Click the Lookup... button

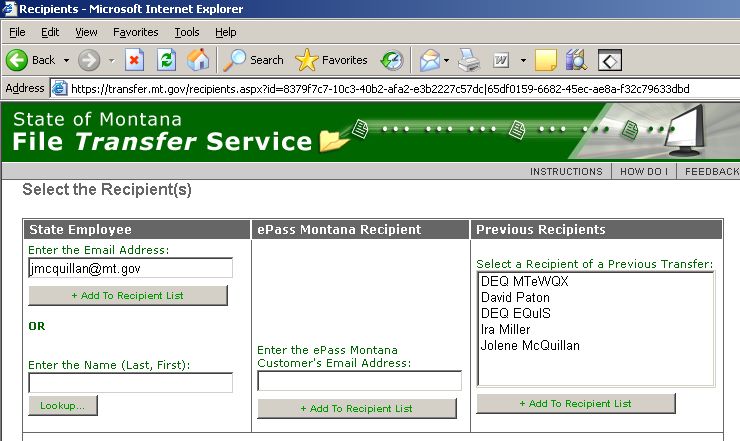click(x=63, y=406)
